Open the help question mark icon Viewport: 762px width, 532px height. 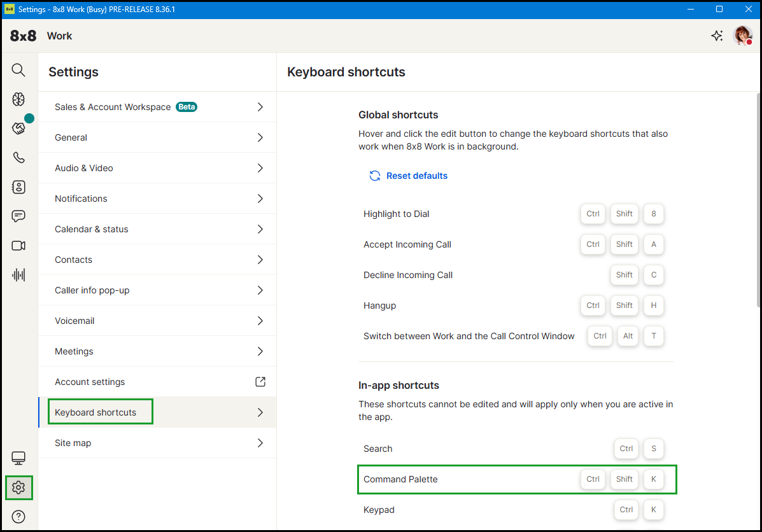point(18,517)
